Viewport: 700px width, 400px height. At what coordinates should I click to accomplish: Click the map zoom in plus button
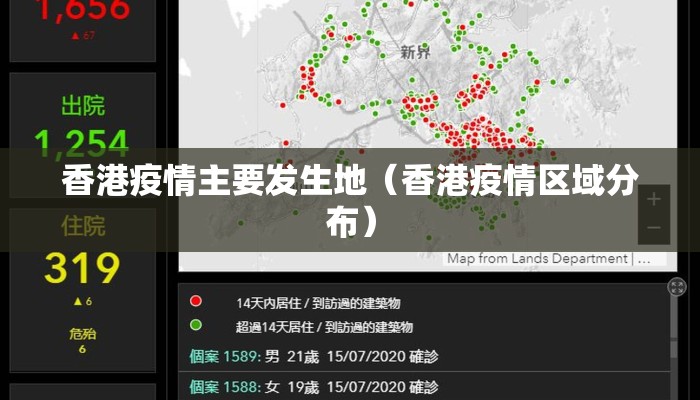[x=654, y=198]
